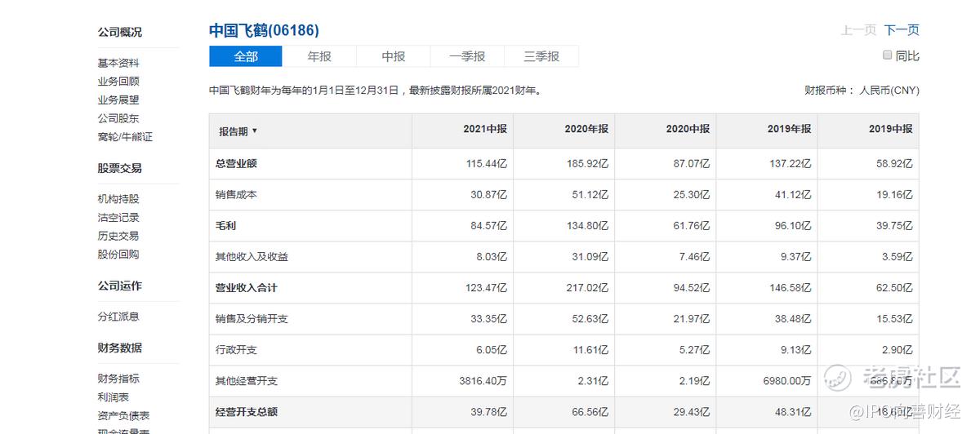Click the 上一页 previous page link
The height and width of the screenshot is (434, 980).
click(x=858, y=30)
